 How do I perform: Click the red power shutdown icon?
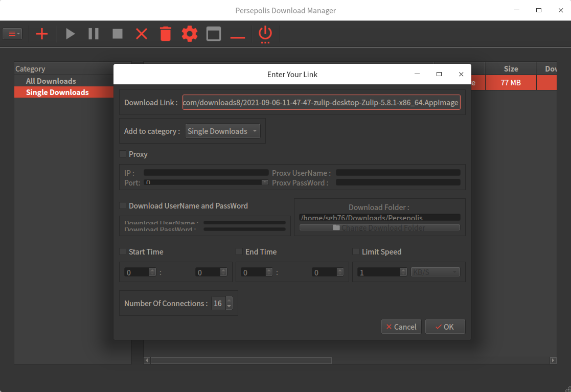265,34
